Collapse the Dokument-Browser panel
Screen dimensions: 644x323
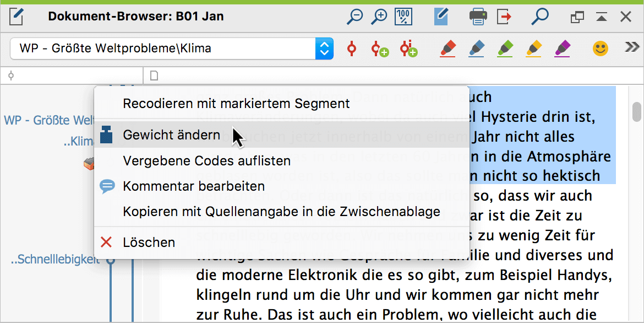tap(602, 17)
